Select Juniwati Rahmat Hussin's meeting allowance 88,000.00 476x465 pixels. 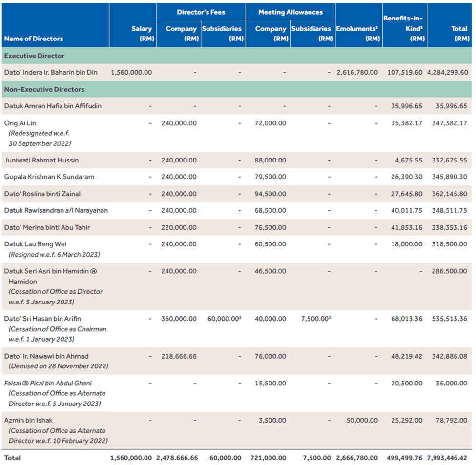(x=270, y=160)
